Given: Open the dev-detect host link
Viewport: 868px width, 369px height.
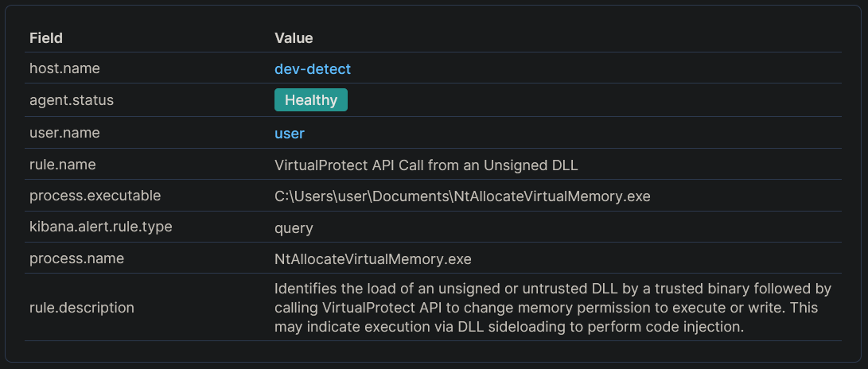Looking at the screenshot, I should [313, 69].
